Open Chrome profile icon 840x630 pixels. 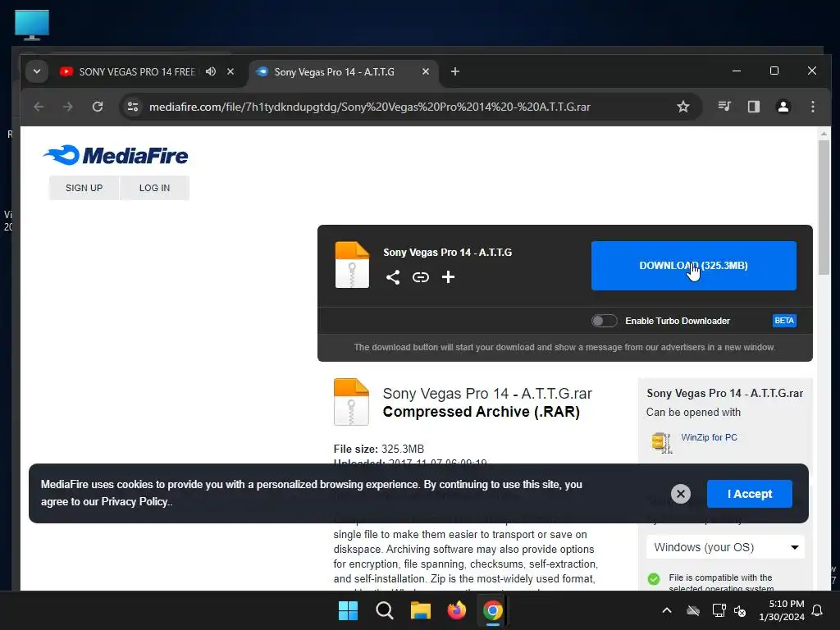pos(783,107)
